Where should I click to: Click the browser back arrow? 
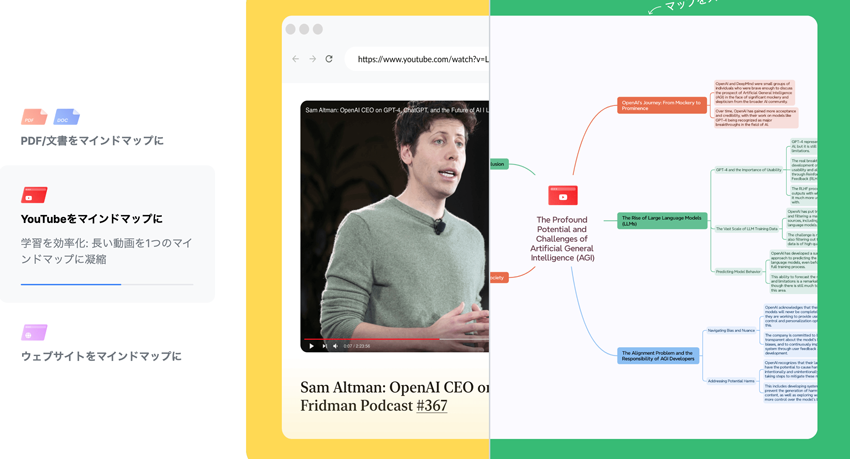click(295, 59)
